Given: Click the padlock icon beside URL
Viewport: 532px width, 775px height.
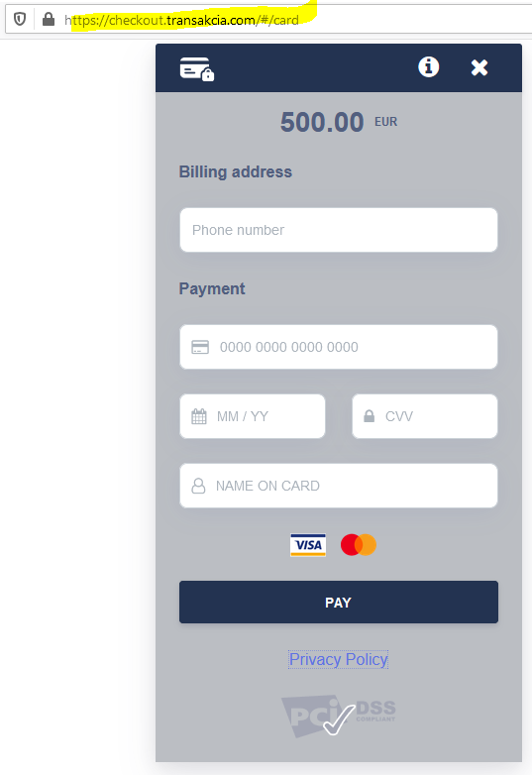Looking at the screenshot, I should tap(48, 19).
